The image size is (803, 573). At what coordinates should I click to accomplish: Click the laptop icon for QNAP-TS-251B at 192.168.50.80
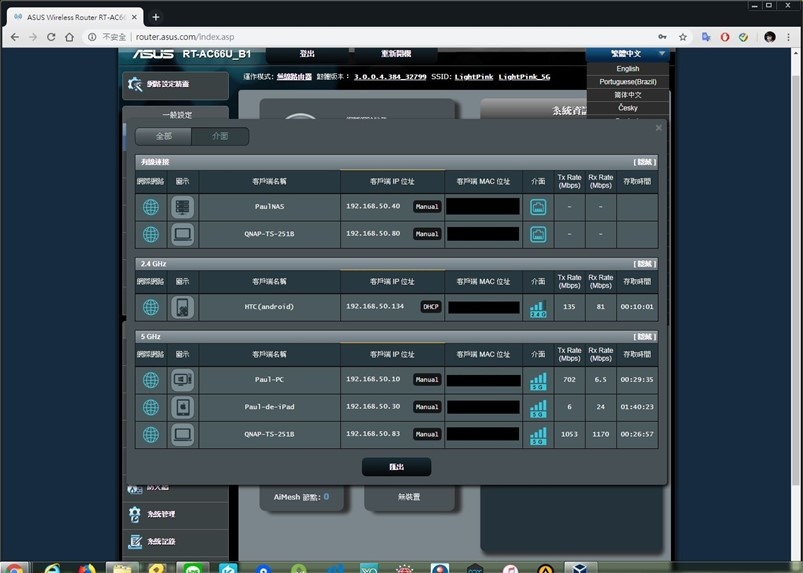[182, 235]
